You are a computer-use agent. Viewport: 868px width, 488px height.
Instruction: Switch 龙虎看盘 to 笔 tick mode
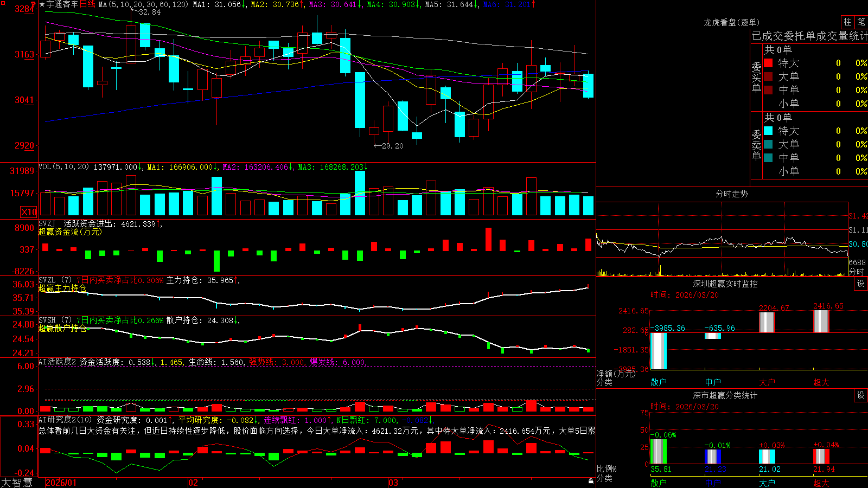[861, 22]
